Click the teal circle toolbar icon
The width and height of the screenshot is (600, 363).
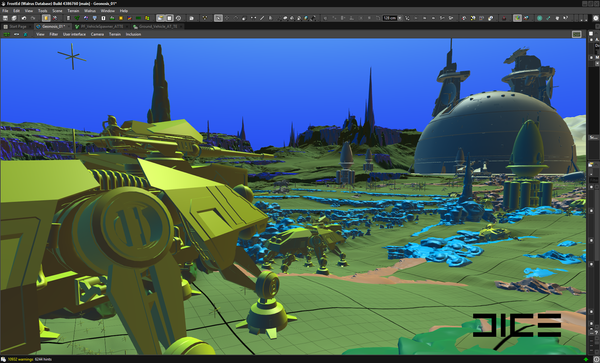540,18
